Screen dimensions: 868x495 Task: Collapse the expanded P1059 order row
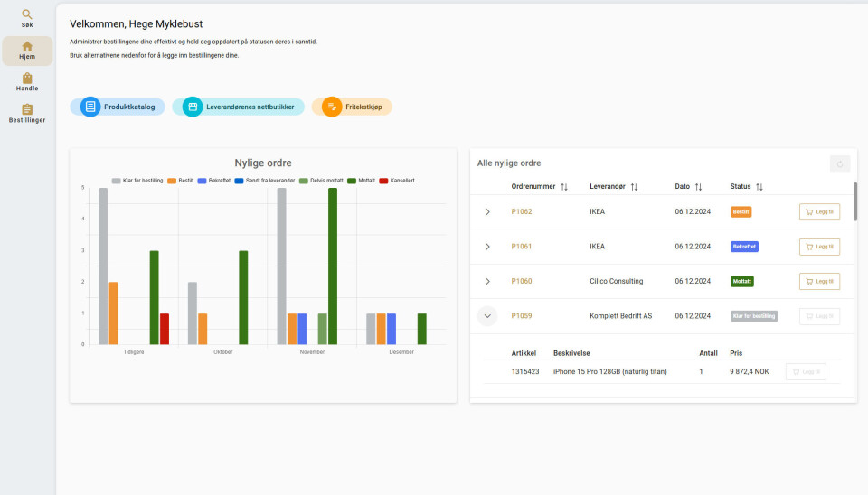click(x=487, y=316)
